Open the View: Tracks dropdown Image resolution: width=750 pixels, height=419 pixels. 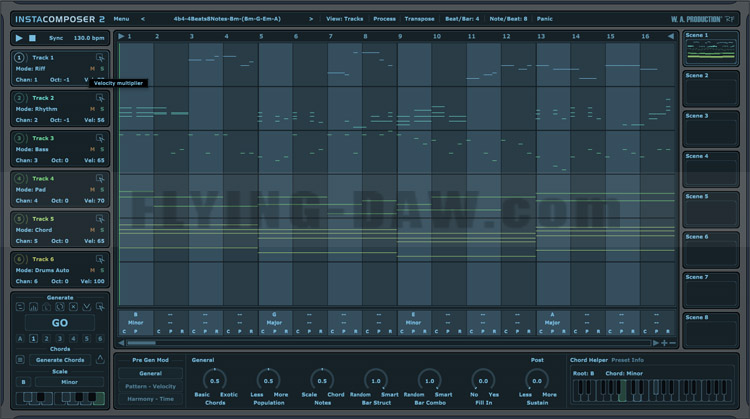[344, 19]
